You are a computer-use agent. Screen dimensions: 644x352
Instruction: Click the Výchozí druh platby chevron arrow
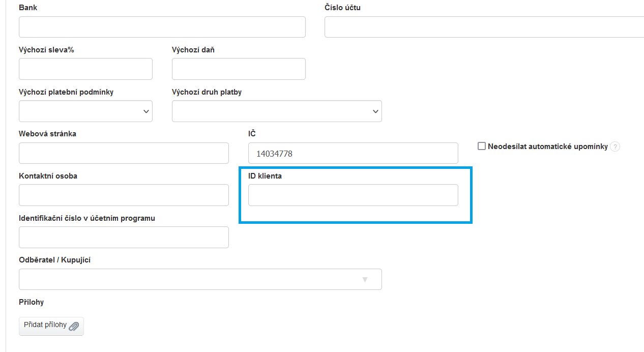pos(375,111)
